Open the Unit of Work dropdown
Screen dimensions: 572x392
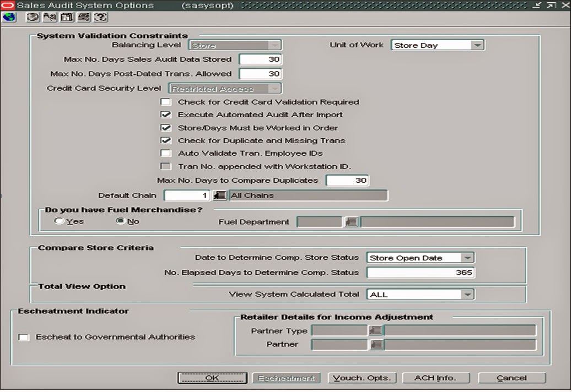[478, 45]
